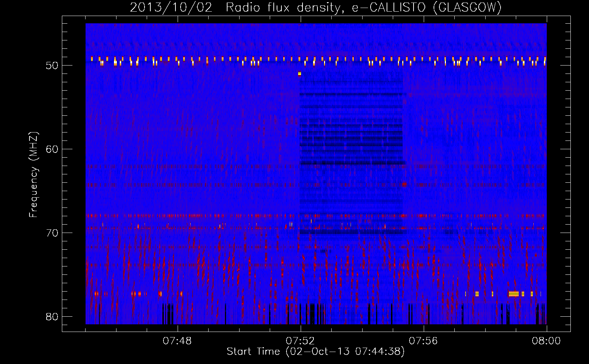
Task: Click the '80' frequency axis label
Action: (52, 317)
